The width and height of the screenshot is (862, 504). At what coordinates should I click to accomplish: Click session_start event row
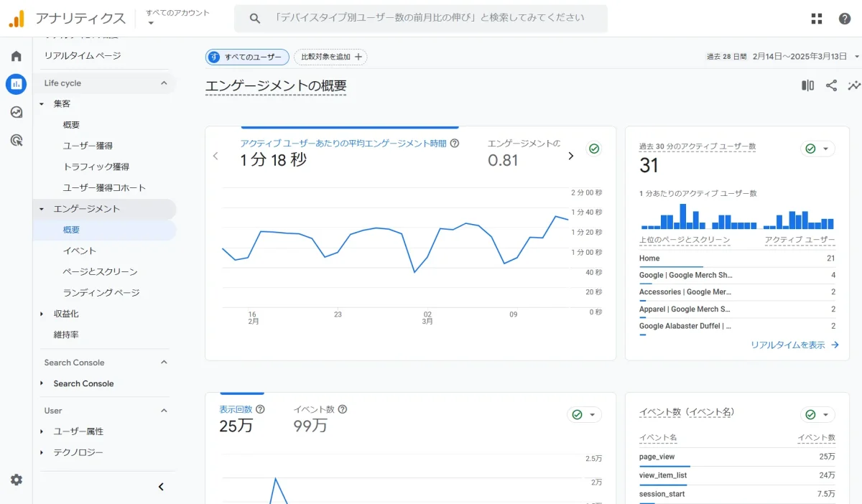coord(737,494)
